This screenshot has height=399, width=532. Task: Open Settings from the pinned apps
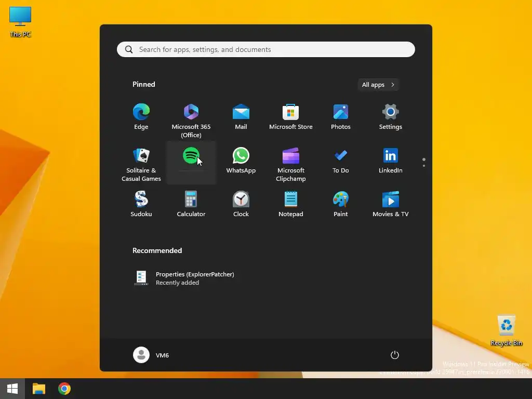tap(391, 117)
